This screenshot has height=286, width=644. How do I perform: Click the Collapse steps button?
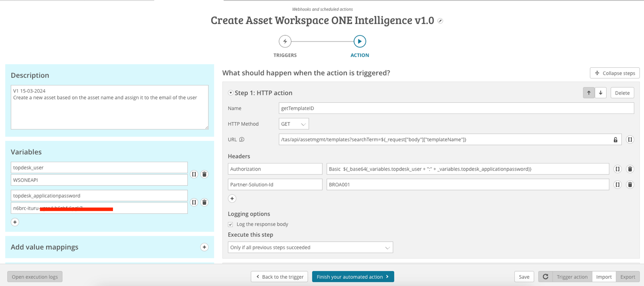[615, 73]
